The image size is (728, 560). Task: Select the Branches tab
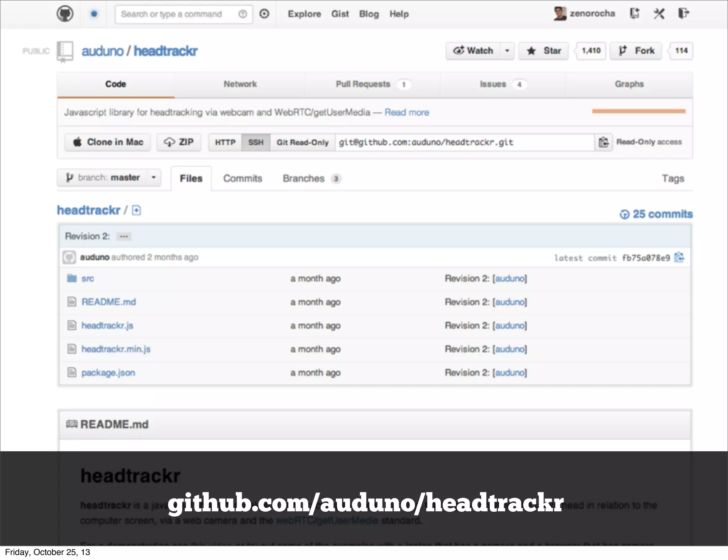point(312,178)
